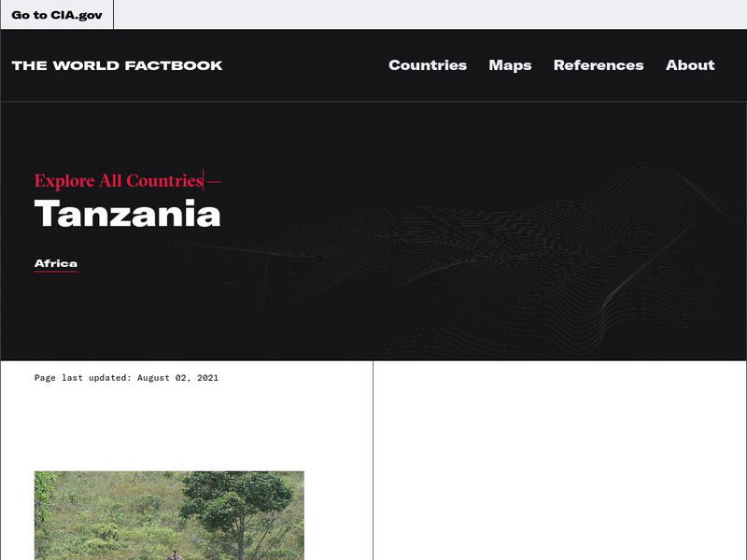Screen dimensions: 747x560
Task: Follow the Explore All Countries link
Action: click(x=120, y=180)
